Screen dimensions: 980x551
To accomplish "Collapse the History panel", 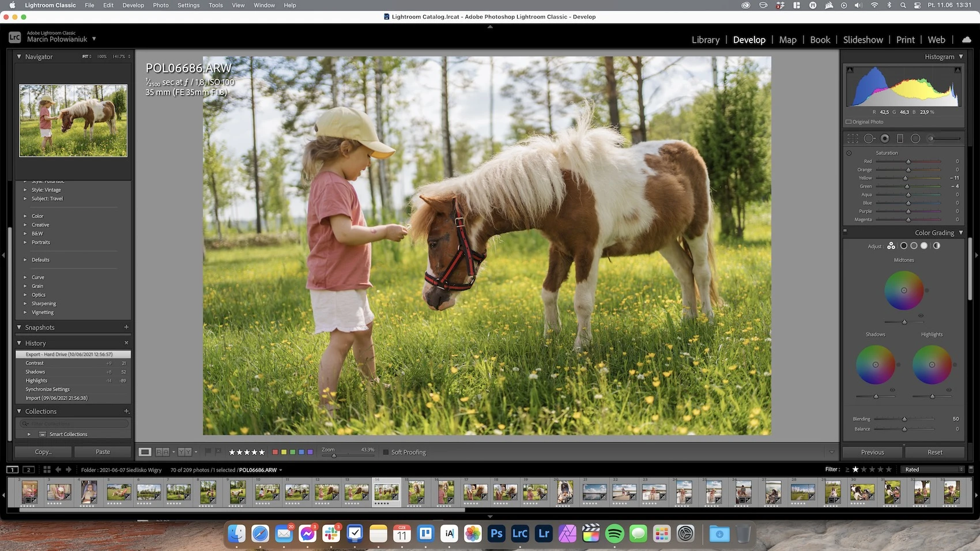I will tap(19, 343).
